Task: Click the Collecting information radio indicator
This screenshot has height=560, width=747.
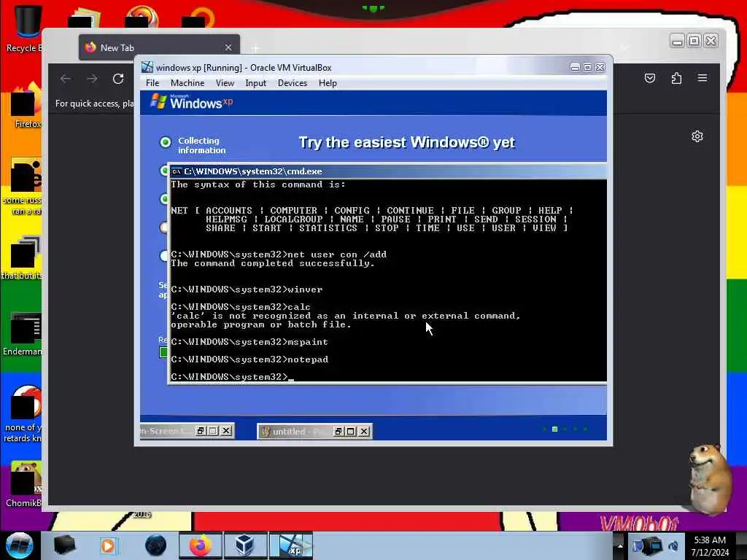Action: pos(166,142)
